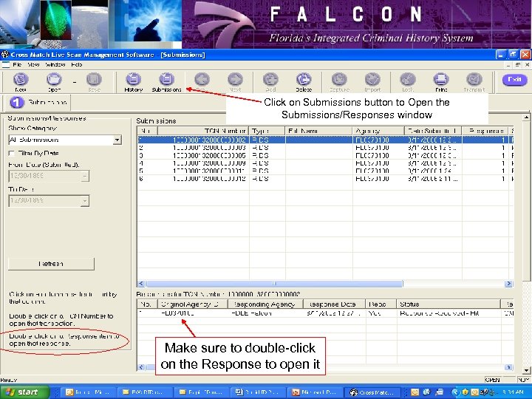
Task: Open the Help menu
Action: click(x=77, y=64)
